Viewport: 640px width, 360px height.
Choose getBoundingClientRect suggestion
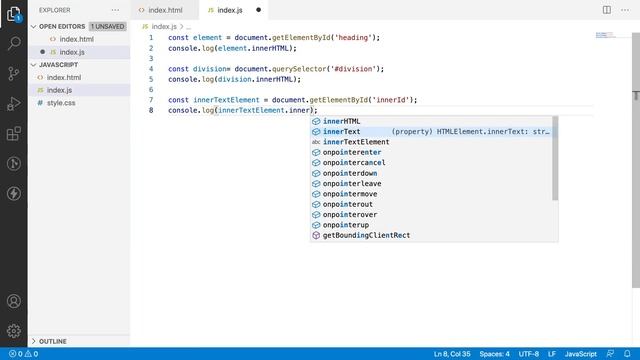click(431, 235)
